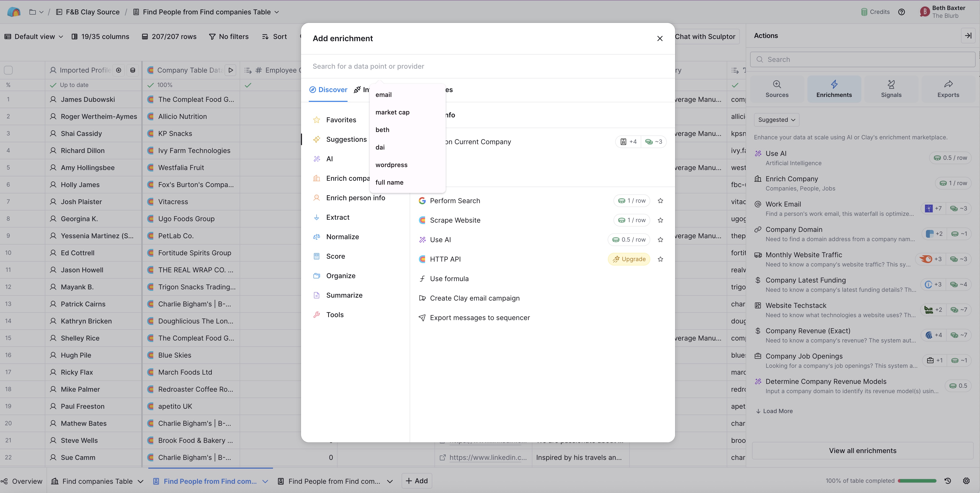Open the Exports actions panel

pos(948,89)
